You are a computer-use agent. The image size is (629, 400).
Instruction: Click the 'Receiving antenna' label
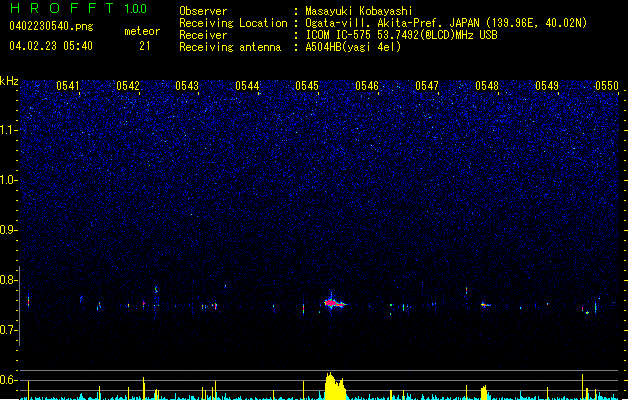[230, 47]
